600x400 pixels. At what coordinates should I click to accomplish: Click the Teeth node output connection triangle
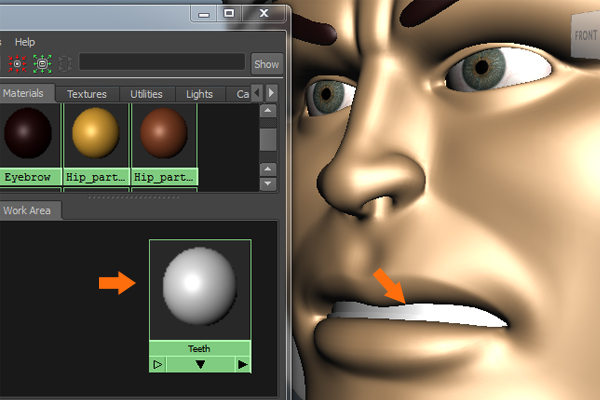pyautogui.click(x=243, y=364)
